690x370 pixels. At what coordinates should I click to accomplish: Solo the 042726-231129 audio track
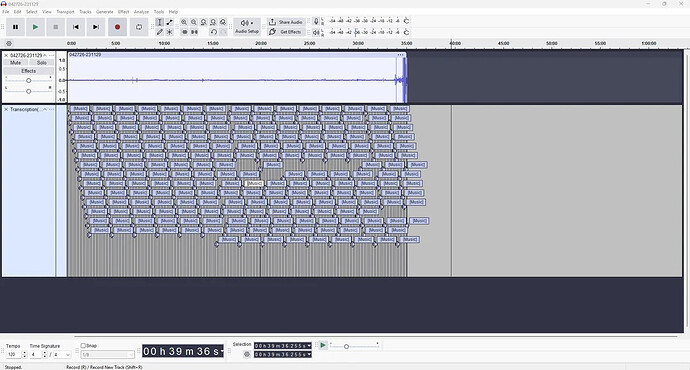tap(42, 62)
